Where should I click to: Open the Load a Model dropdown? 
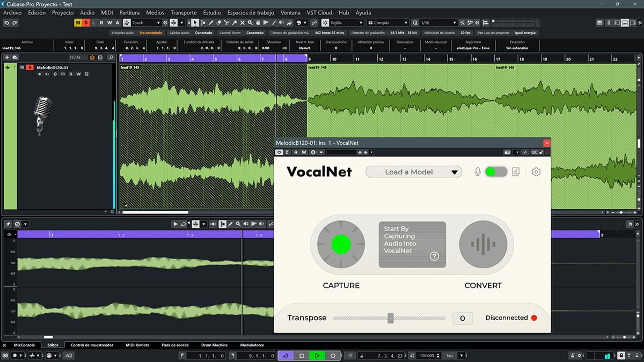[414, 172]
